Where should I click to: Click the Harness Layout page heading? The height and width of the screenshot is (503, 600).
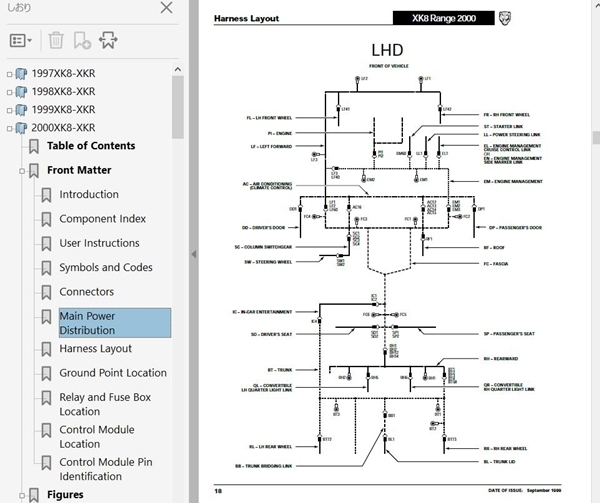pos(246,18)
